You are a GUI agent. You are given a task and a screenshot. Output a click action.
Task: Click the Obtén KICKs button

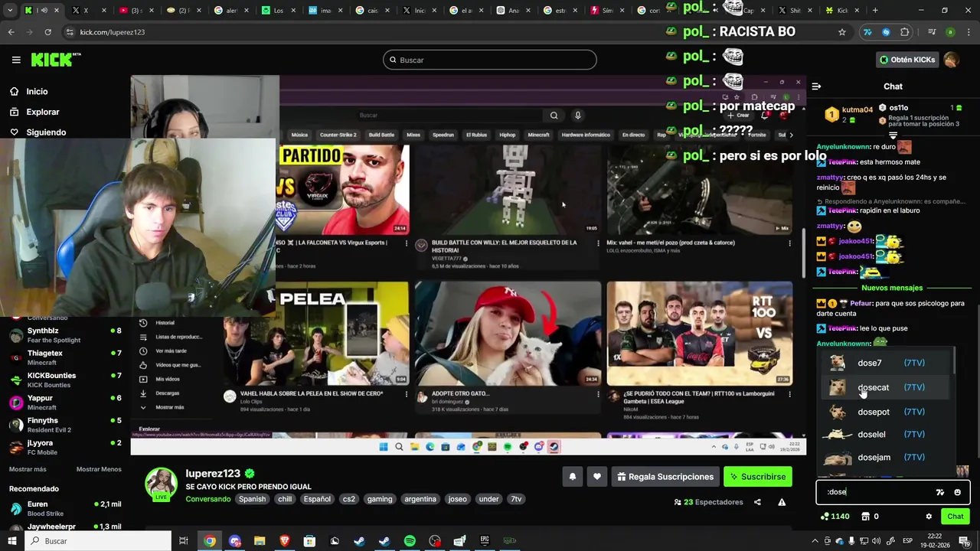click(x=907, y=60)
